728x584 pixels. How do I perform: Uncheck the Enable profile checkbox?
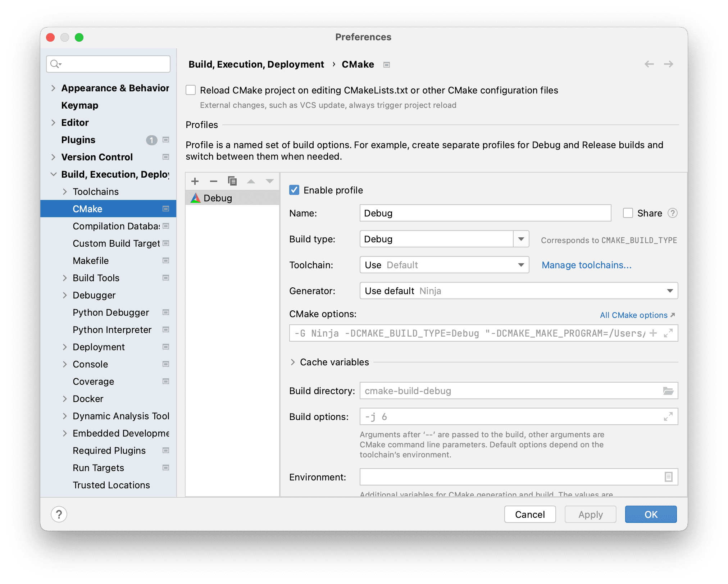pyautogui.click(x=294, y=190)
